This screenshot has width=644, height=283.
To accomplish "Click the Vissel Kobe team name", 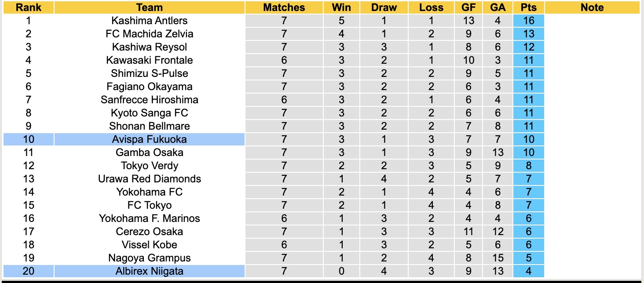I will click(150, 245).
